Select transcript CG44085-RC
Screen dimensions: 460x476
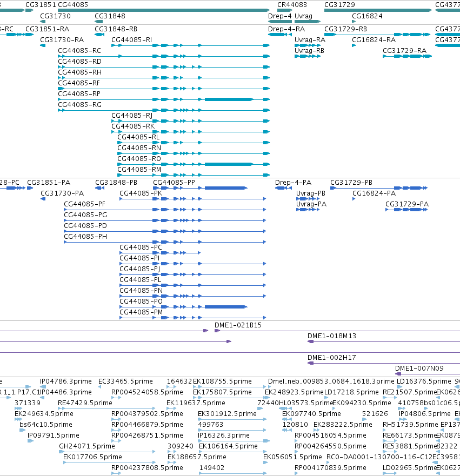[x=79, y=51]
